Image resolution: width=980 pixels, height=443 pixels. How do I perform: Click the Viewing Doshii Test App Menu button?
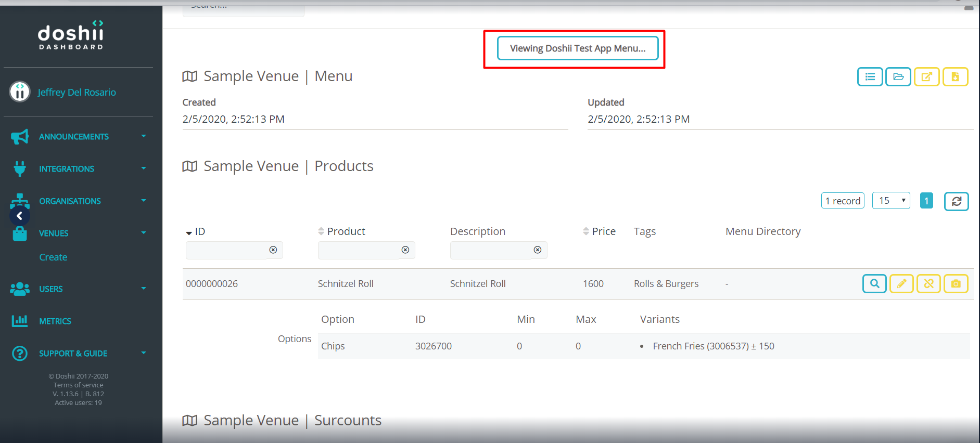coord(578,48)
